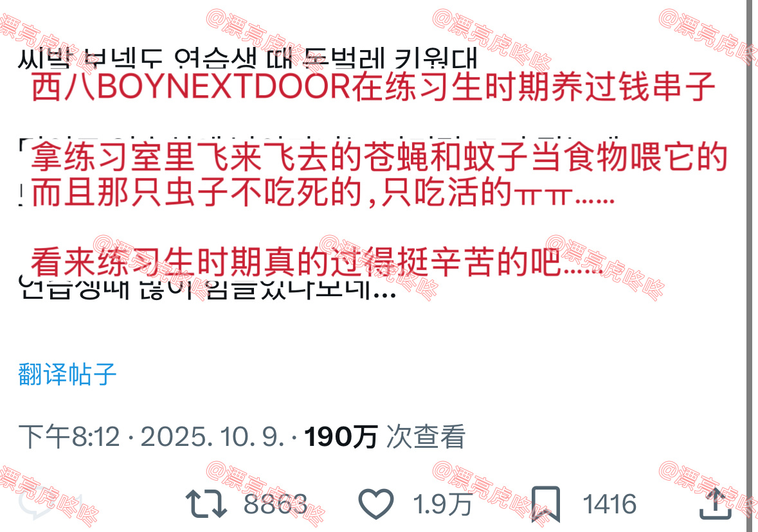Bookmark the post using the bookmark icon
The image size is (758, 532).
546,504
